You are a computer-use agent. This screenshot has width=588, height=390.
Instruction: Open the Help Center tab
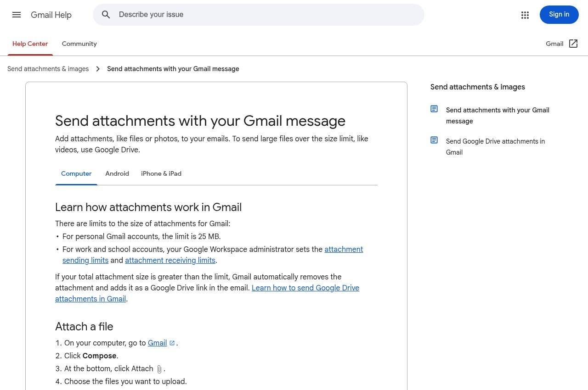click(x=30, y=44)
